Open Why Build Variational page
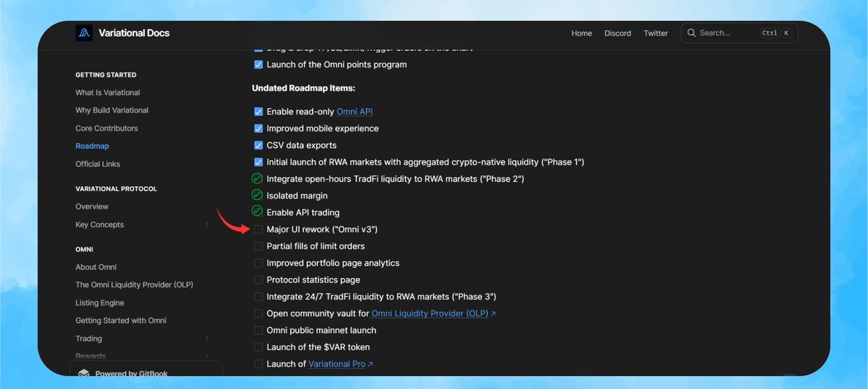 112,110
